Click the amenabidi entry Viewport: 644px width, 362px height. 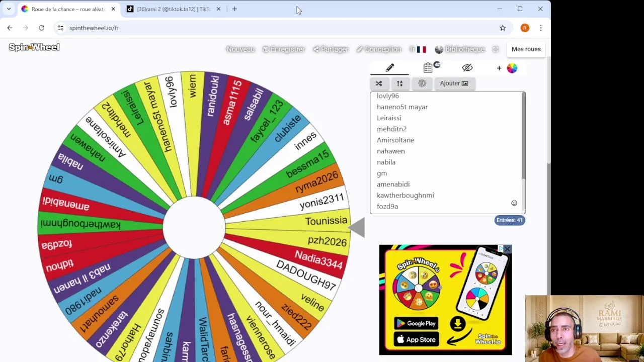(393, 184)
